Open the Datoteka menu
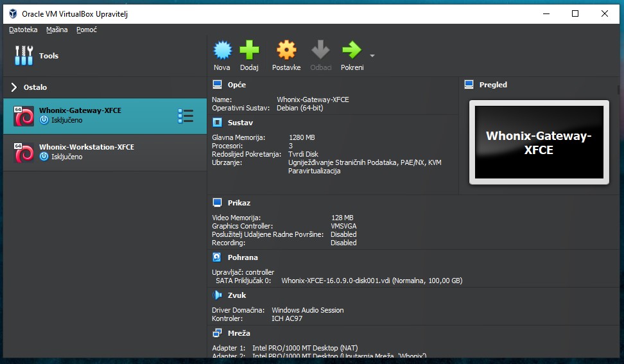This screenshot has height=364, width=624. (23, 30)
